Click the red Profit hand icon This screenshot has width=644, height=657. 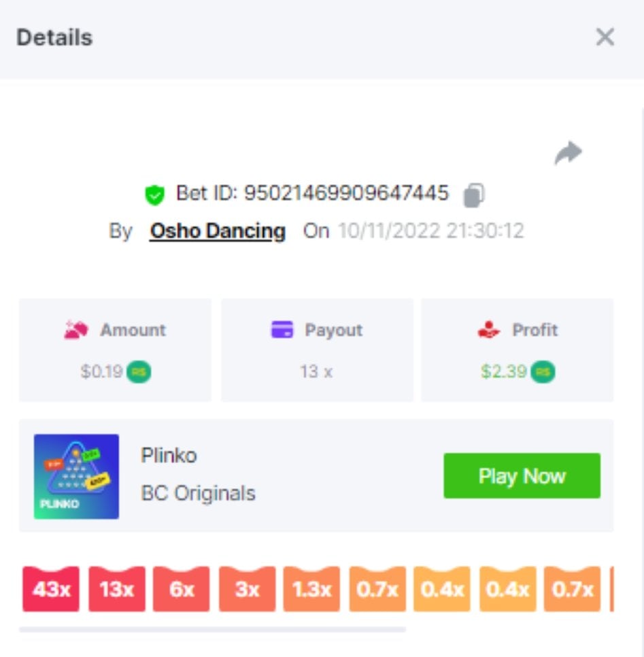coord(488,329)
